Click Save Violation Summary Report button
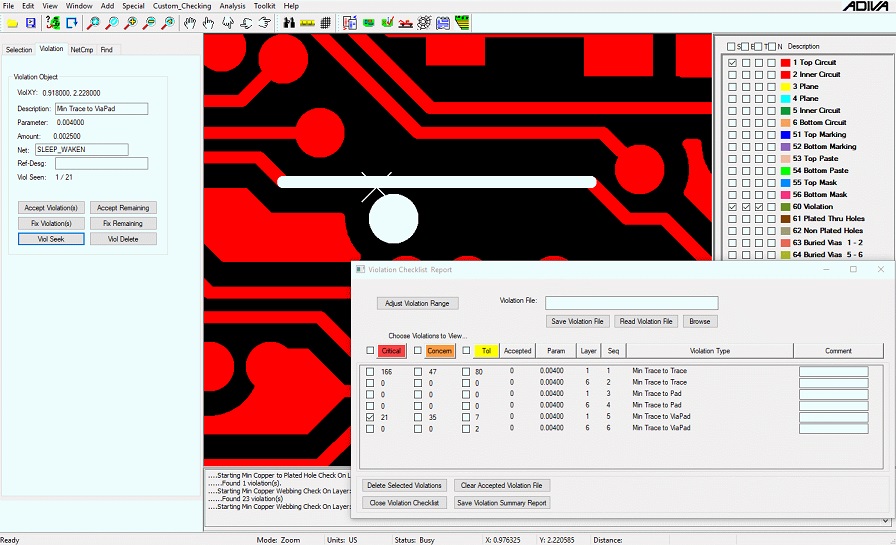This screenshot has width=896, height=545. pos(502,503)
